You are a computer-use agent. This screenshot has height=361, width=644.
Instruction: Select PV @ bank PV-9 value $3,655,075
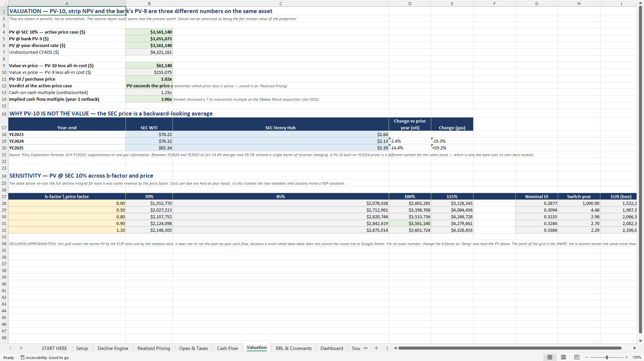(149, 39)
